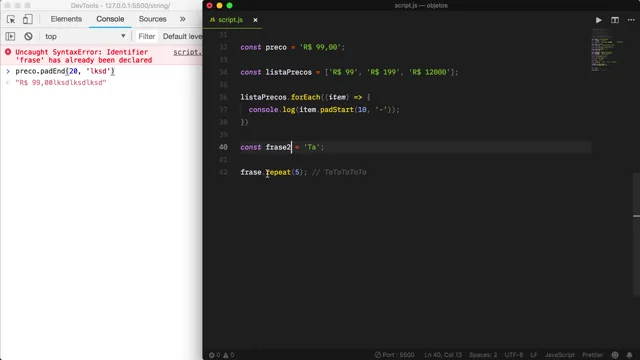
Task: Click the listaPrecos array declaration
Action: [x=349, y=72]
